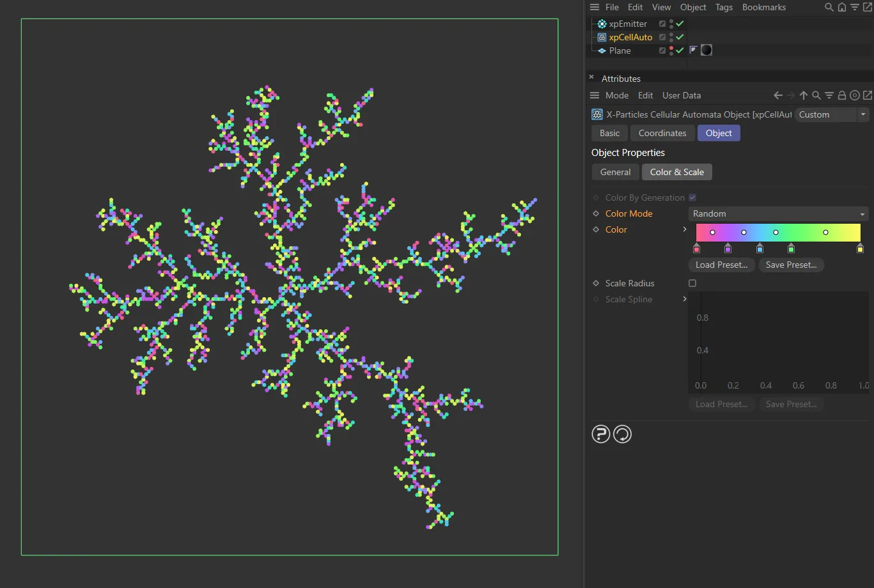
Task: Open the Object Manager hamburger menu icon
Action: (x=593, y=7)
